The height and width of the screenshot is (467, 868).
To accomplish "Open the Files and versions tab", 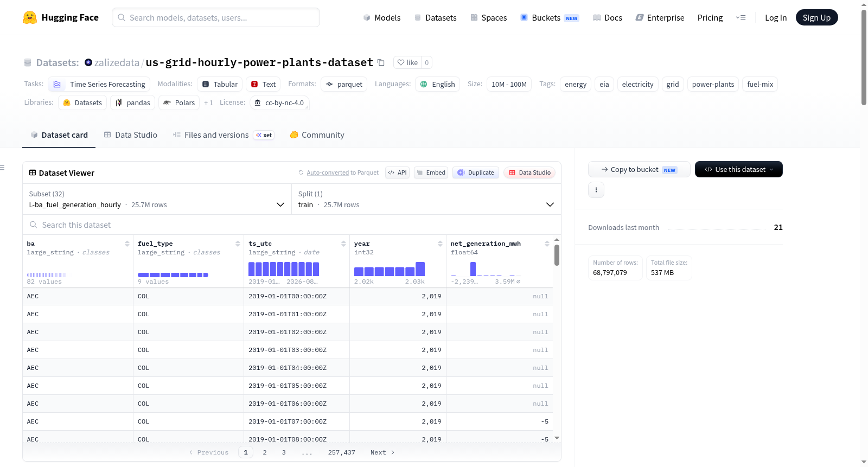I will pyautogui.click(x=223, y=135).
